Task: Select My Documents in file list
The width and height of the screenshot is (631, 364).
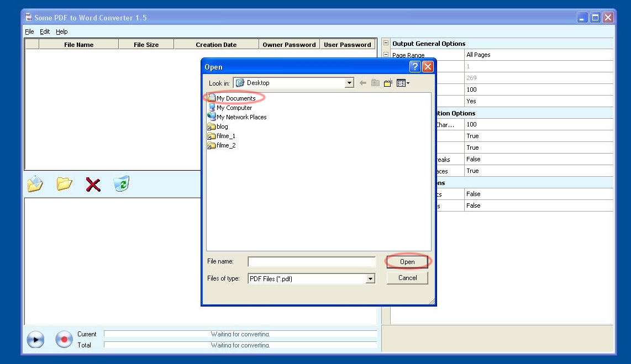Action: [232, 98]
